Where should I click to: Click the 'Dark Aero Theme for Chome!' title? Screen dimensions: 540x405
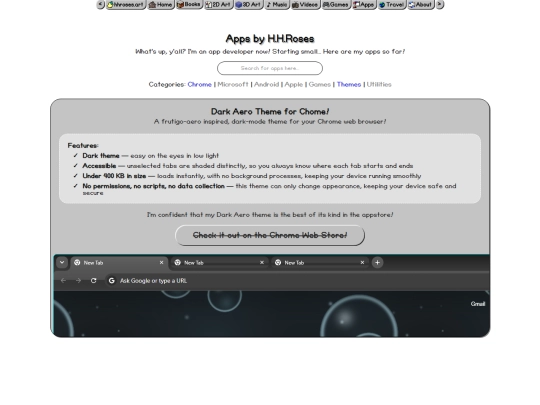click(270, 112)
